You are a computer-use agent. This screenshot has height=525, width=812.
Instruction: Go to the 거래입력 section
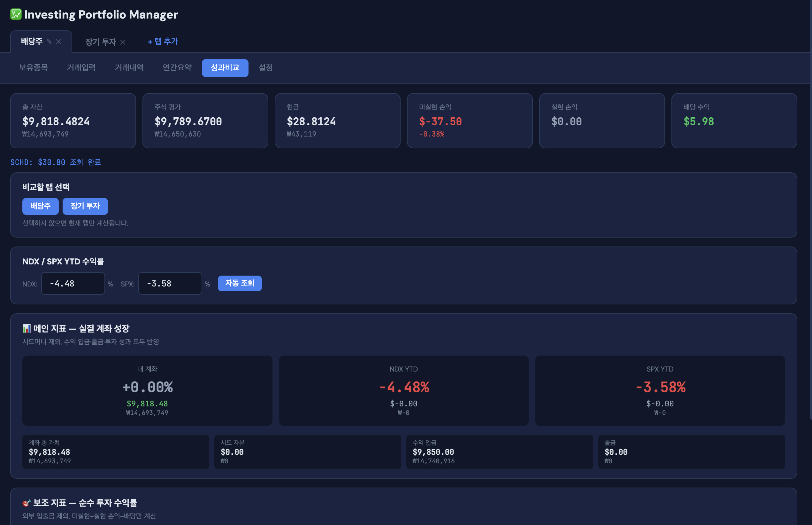tap(81, 67)
